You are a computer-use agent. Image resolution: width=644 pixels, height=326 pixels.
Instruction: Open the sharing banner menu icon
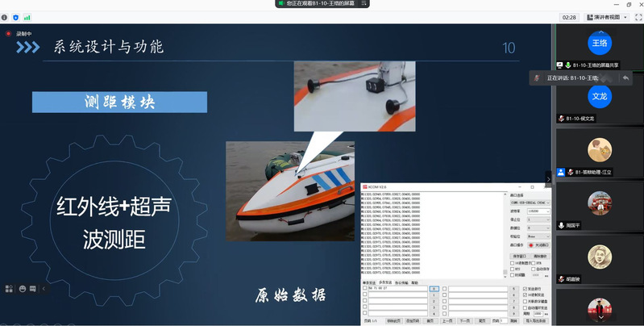[364, 3]
